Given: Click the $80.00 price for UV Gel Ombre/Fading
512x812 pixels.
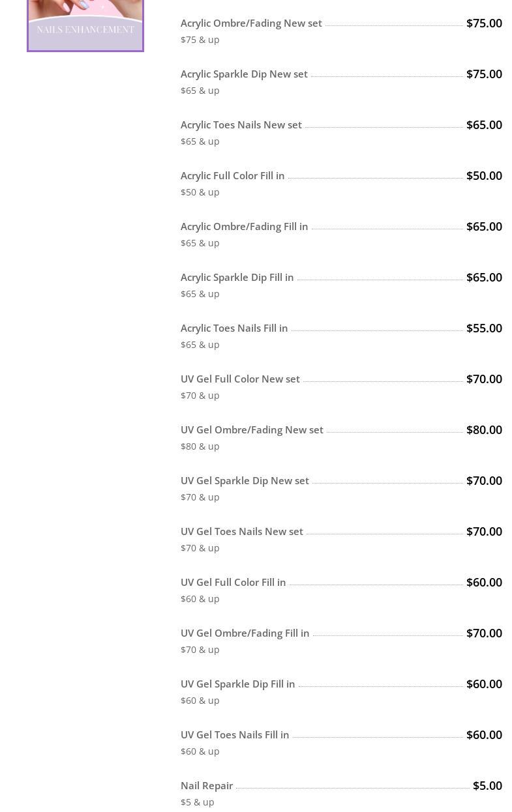Looking at the screenshot, I should [x=484, y=430].
